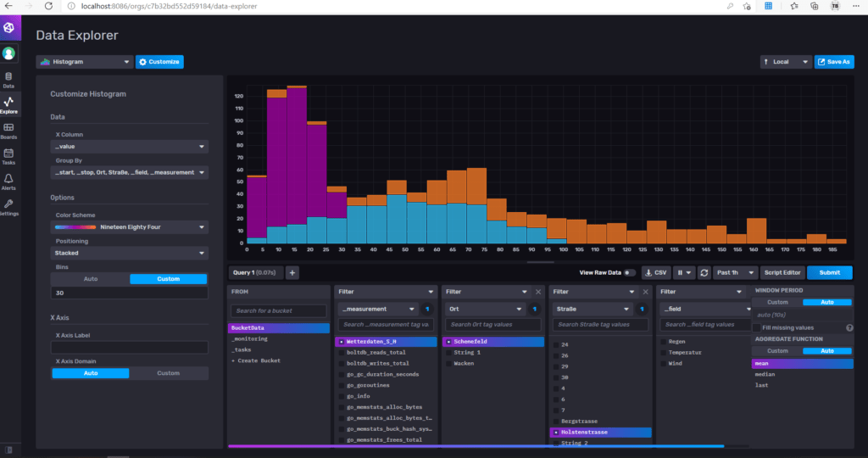Open the Histogram visualization type dropdown
Image resolution: width=868 pixels, height=458 pixels.
pyautogui.click(x=84, y=62)
